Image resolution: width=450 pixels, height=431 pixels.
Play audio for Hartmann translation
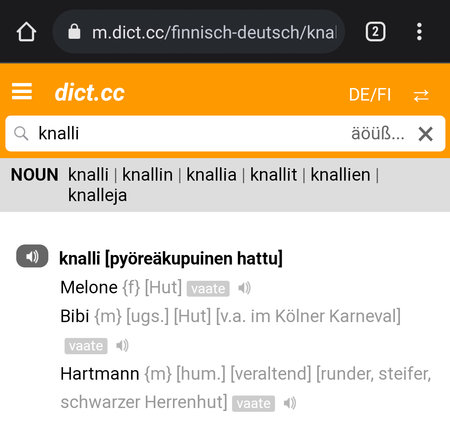(290, 403)
